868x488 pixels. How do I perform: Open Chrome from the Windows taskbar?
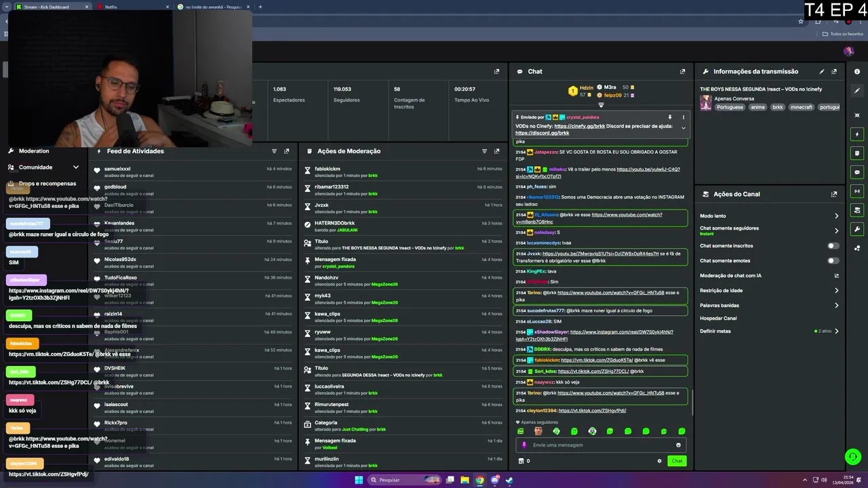click(479, 480)
